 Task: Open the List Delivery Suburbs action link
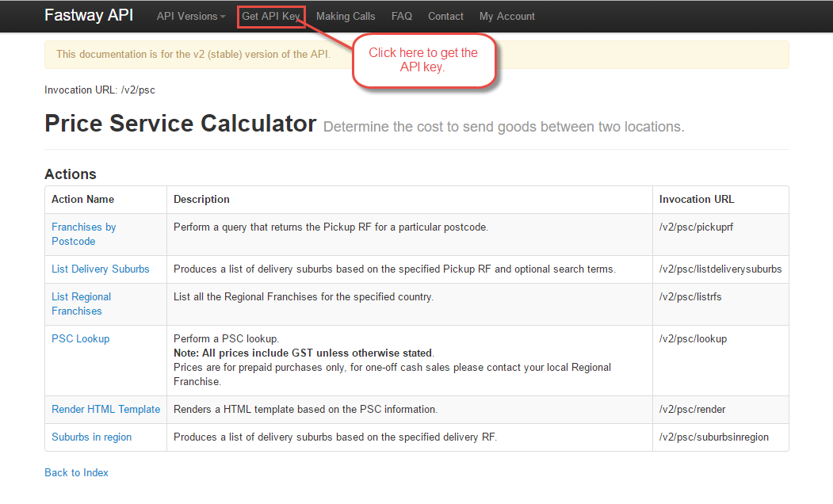tap(101, 269)
